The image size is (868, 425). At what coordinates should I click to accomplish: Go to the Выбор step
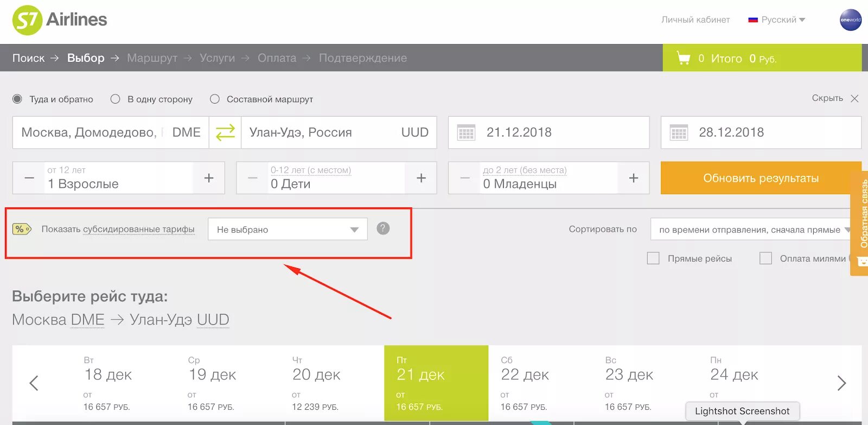pos(86,58)
